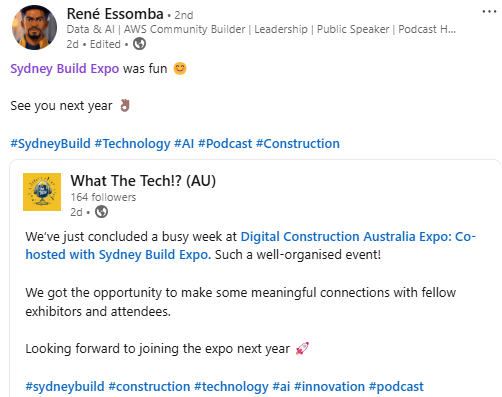Open René Essomba's profile name link
The height and width of the screenshot is (397, 502).
click(x=115, y=14)
